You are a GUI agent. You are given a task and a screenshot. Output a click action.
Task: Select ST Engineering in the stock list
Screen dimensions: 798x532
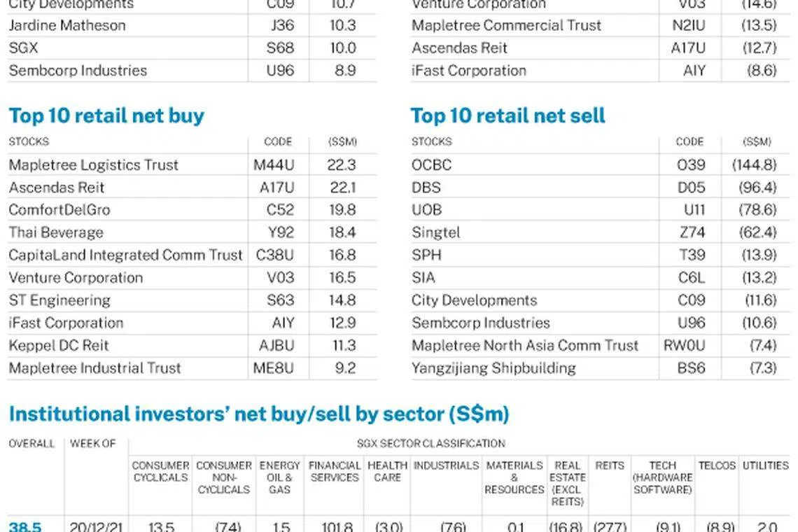tap(59, 300)
